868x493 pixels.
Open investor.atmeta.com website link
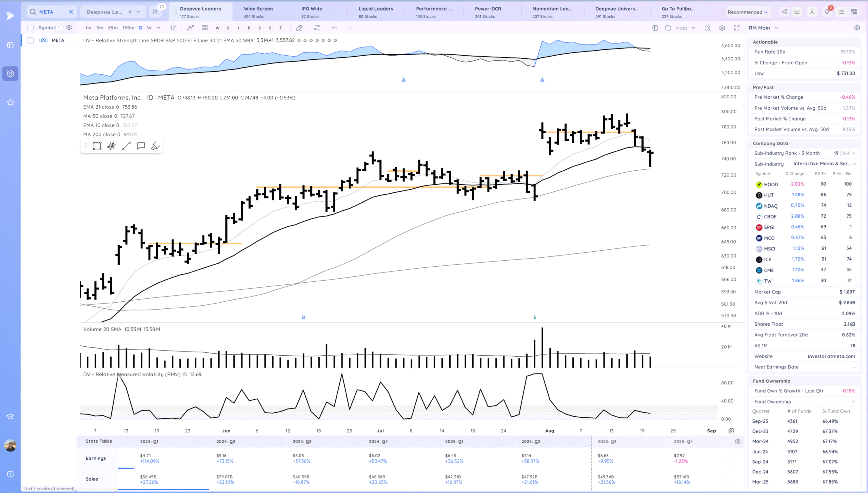click(x=831, y=356)
